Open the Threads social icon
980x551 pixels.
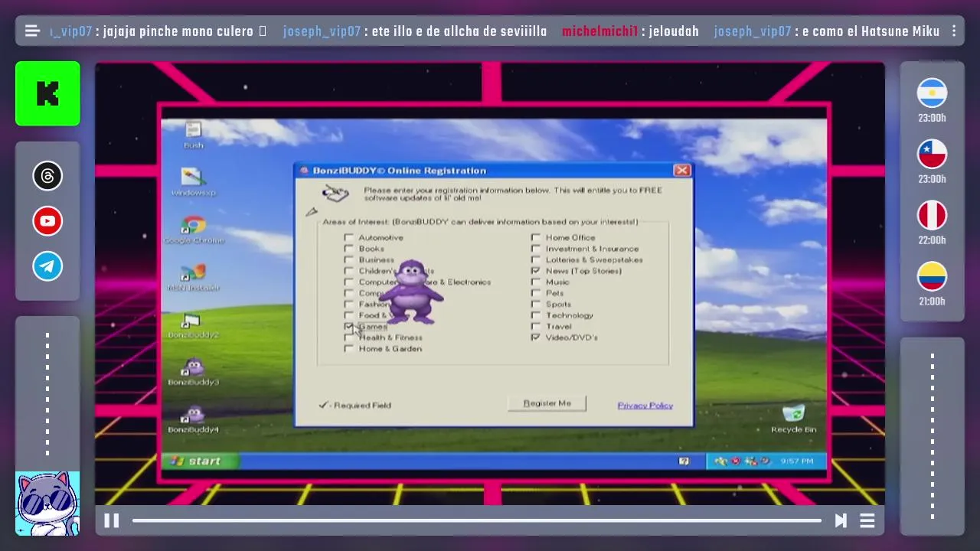47,176
